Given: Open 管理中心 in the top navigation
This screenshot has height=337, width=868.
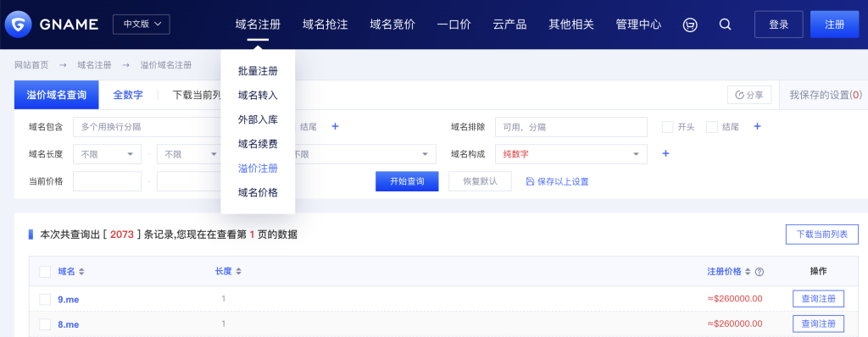Looking at the screenshot, I should pos(638,25).
